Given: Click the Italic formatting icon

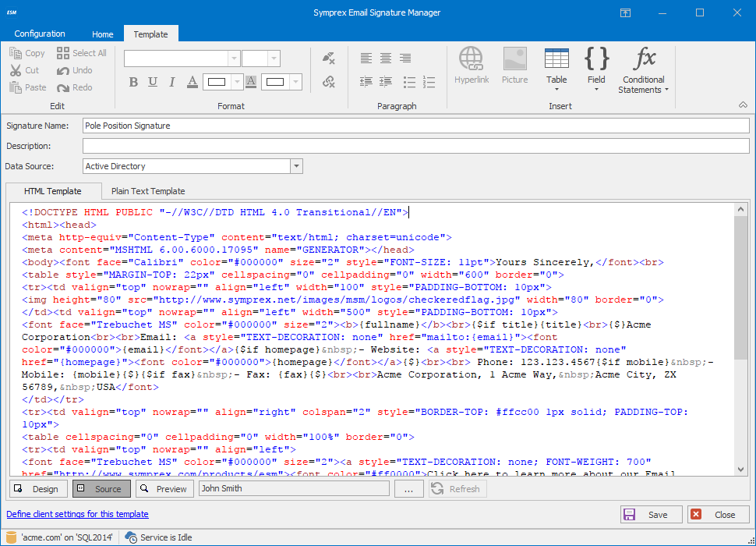Looking at the screenshot, I should [x=172, y=82].
